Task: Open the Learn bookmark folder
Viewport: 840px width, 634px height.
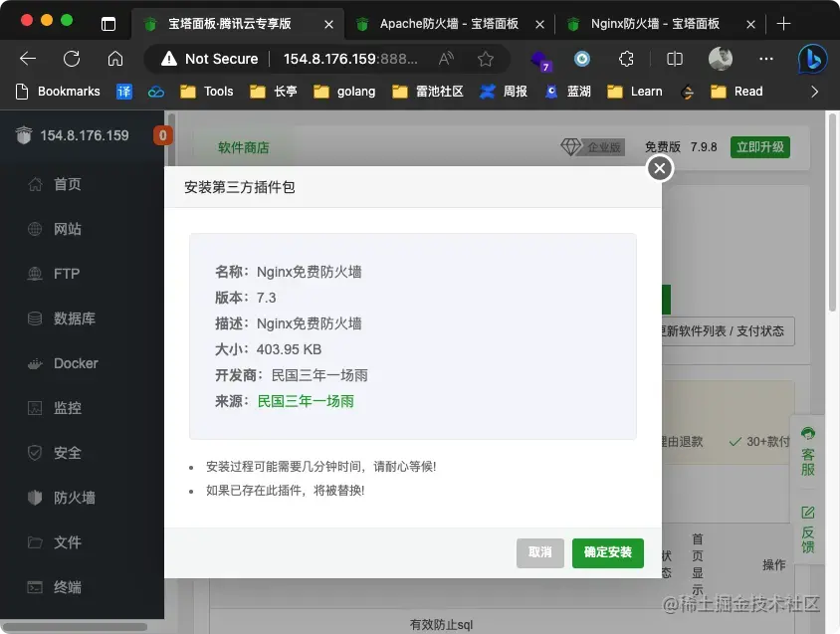Action: click(635, 92)
